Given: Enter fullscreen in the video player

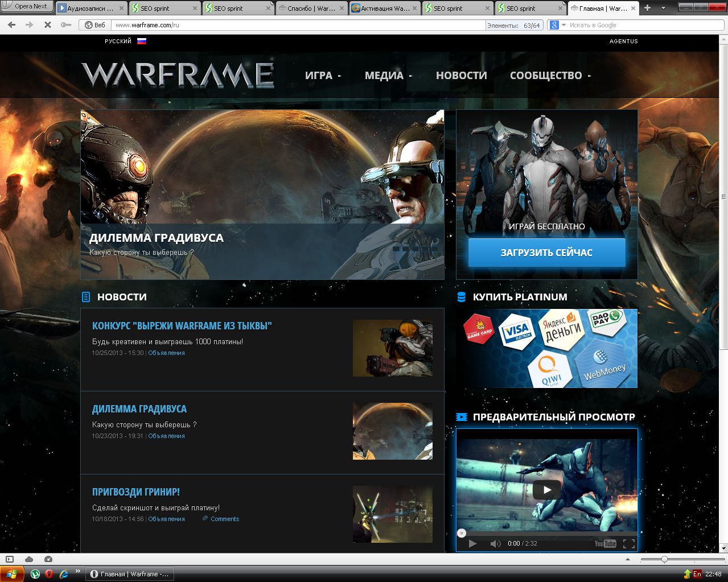Looking at the screenshot, I should (629, 543).
